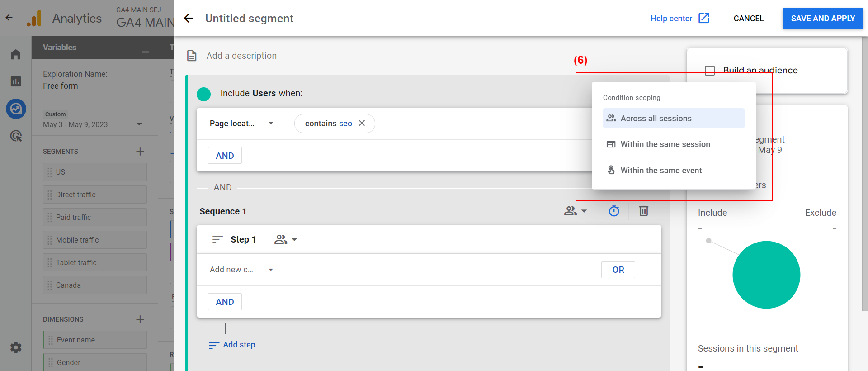
Task: Open Step 1 scope dropdown
Action: click(x=286, y=239)
